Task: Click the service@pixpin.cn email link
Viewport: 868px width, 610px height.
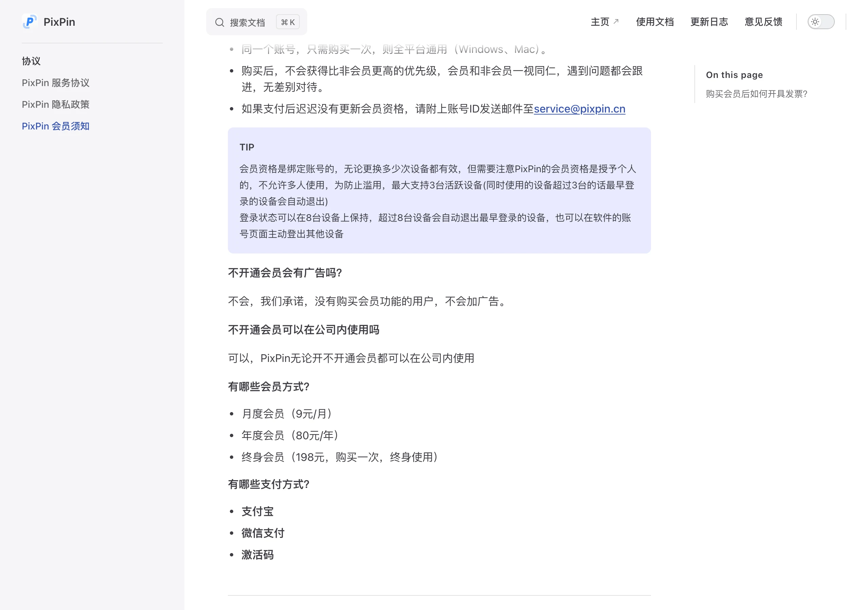Action: tap(579, 109)
